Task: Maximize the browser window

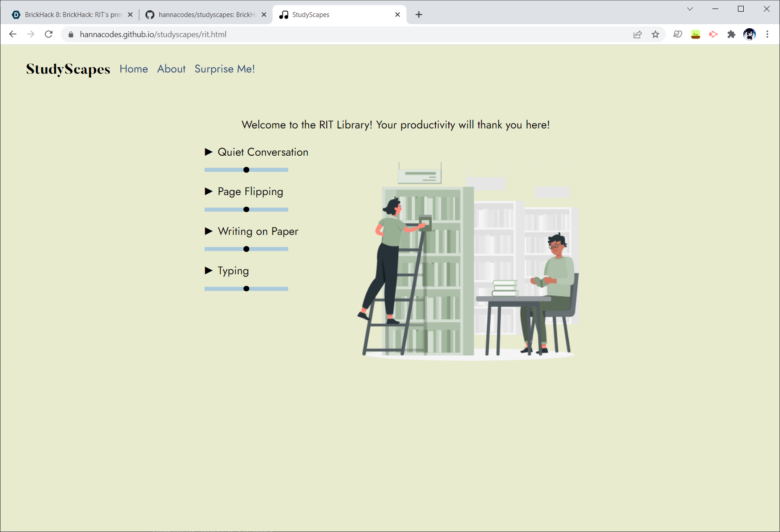Action: (741, 9)
